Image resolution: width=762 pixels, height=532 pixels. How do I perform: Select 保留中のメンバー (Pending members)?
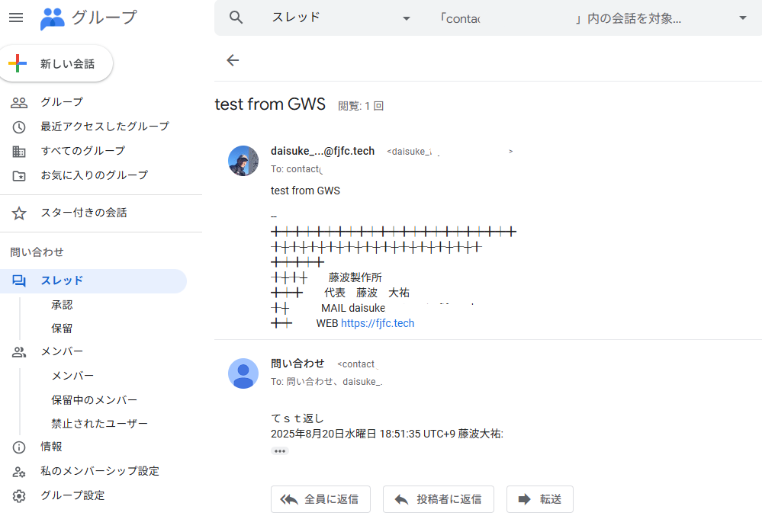pos(94,400)
